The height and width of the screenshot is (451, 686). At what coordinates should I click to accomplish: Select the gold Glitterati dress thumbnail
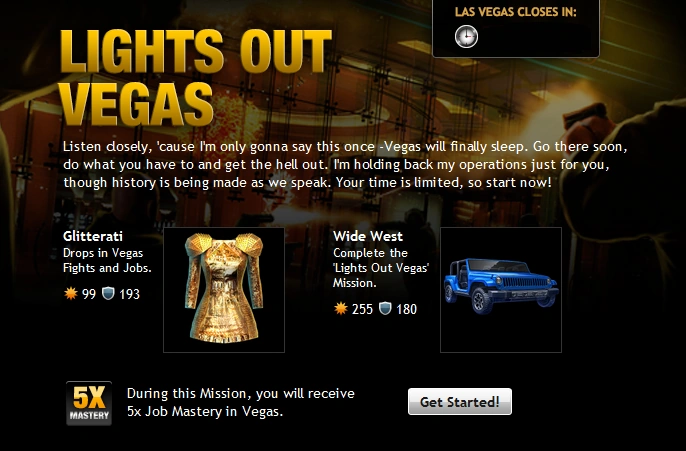(x=224, y=290)
